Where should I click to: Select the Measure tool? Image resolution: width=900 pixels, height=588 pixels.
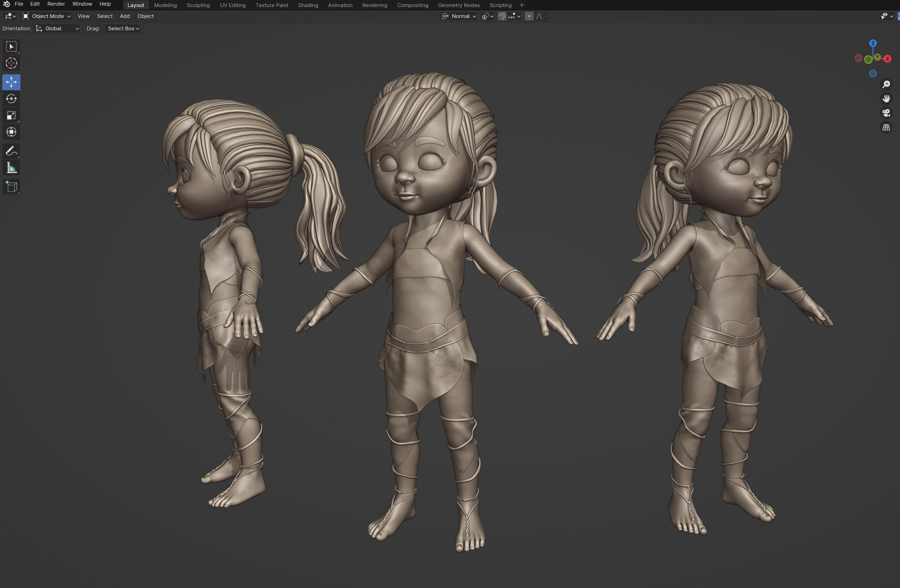(x=11, y=167)
